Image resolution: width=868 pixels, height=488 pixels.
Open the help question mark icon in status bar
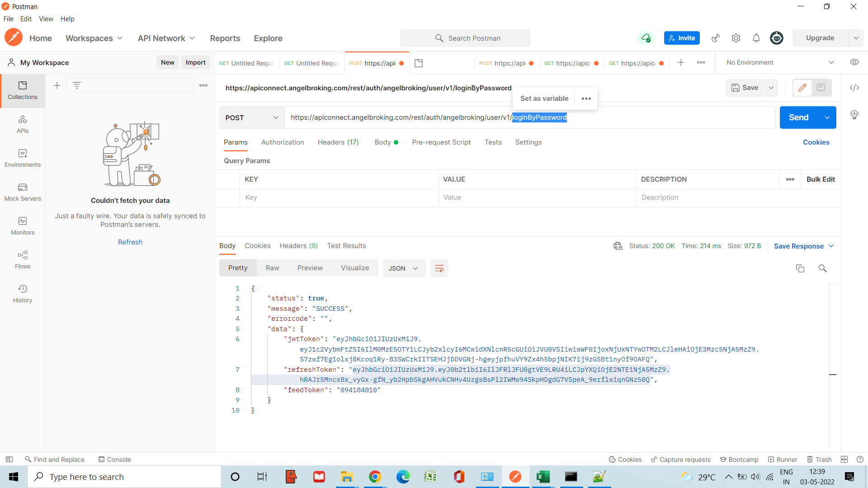coord(860,459)
